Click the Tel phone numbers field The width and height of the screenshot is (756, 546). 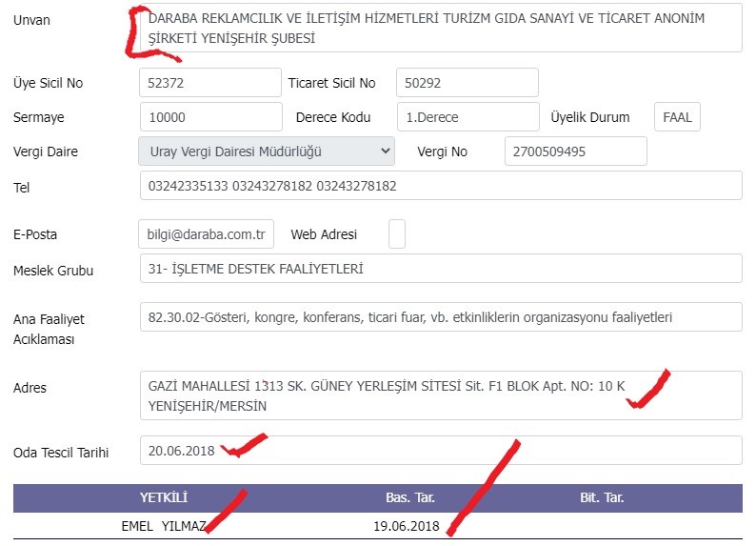441,185
